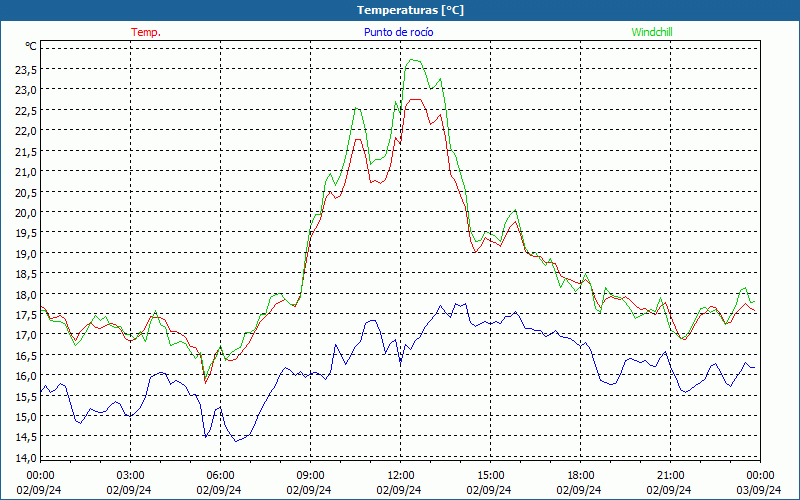Click the 23,0 y-axis value
The width and height of the screenshot is (800, 500).
[x=26, y=91]
